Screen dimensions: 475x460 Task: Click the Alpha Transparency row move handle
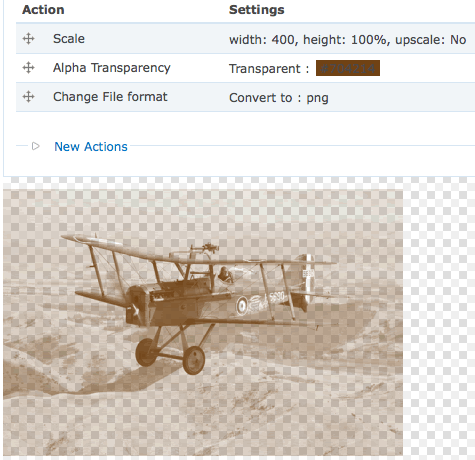pyautogui.click(x=29, y=68)
